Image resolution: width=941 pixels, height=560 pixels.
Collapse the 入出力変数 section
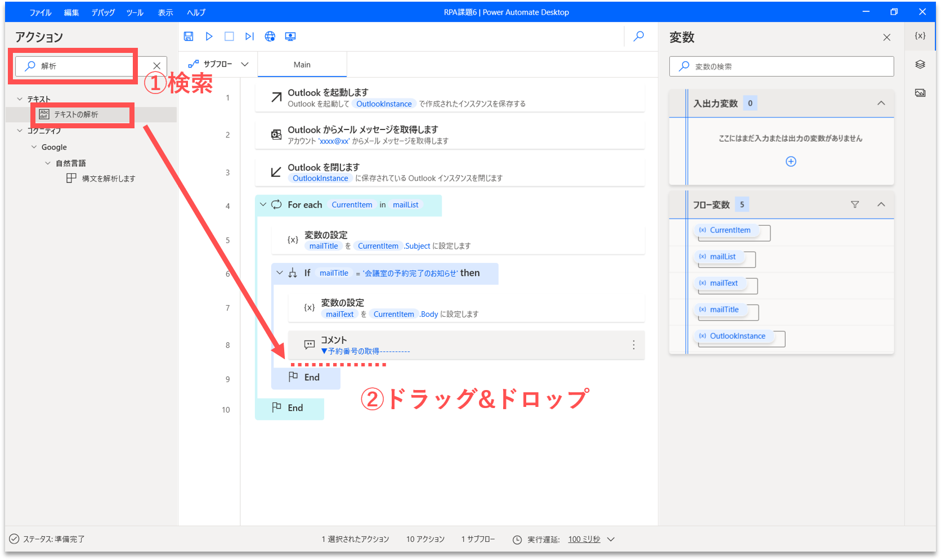click(881, 104)
